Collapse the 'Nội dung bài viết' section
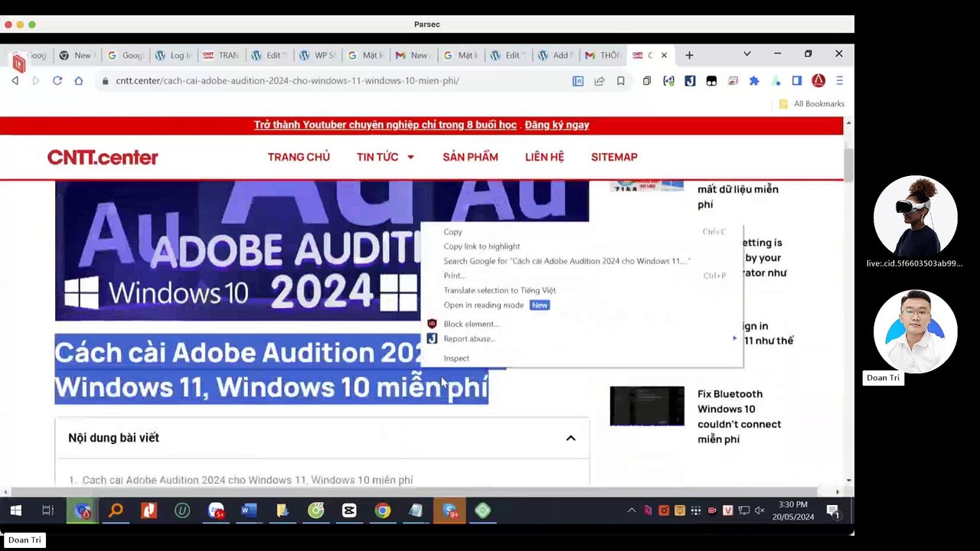Viewport: 980px width, 551px height. (x=570, y=438)
